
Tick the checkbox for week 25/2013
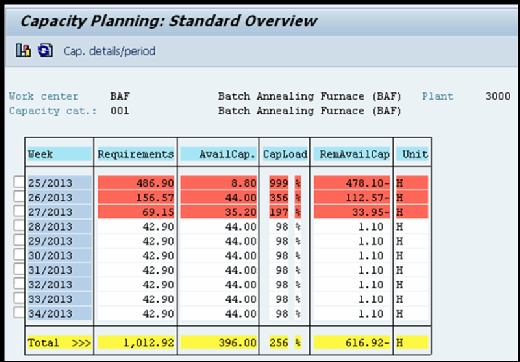point(19,182)
